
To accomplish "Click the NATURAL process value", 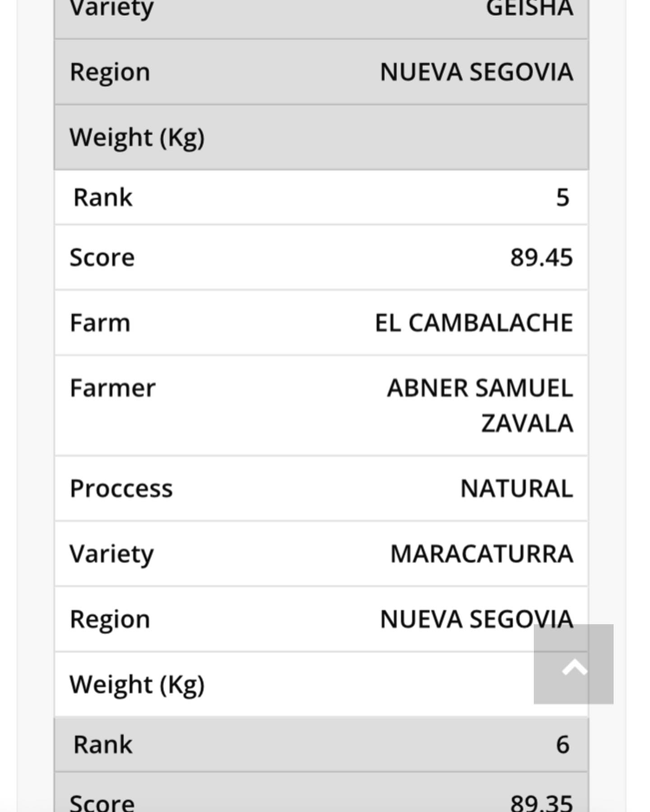I will pos(516,489).
